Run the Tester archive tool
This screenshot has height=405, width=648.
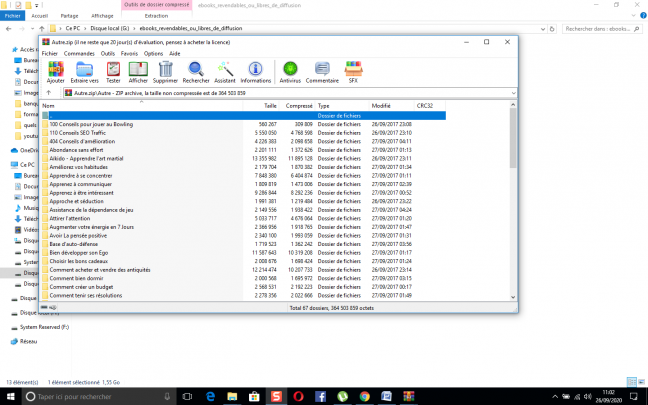tap(113, 72)
